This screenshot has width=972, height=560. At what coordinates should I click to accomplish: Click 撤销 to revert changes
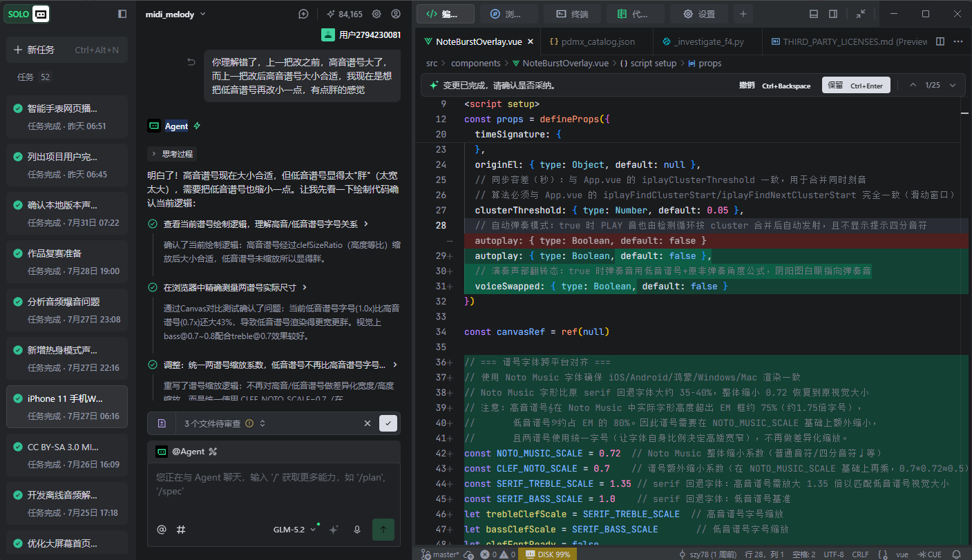point(774,86)
